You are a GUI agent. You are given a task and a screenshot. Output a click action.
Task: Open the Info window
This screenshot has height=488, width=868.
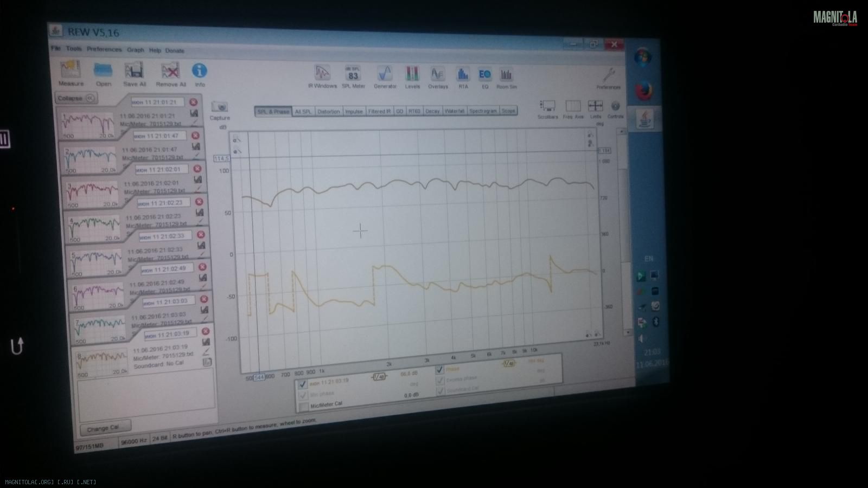[200, 74]
